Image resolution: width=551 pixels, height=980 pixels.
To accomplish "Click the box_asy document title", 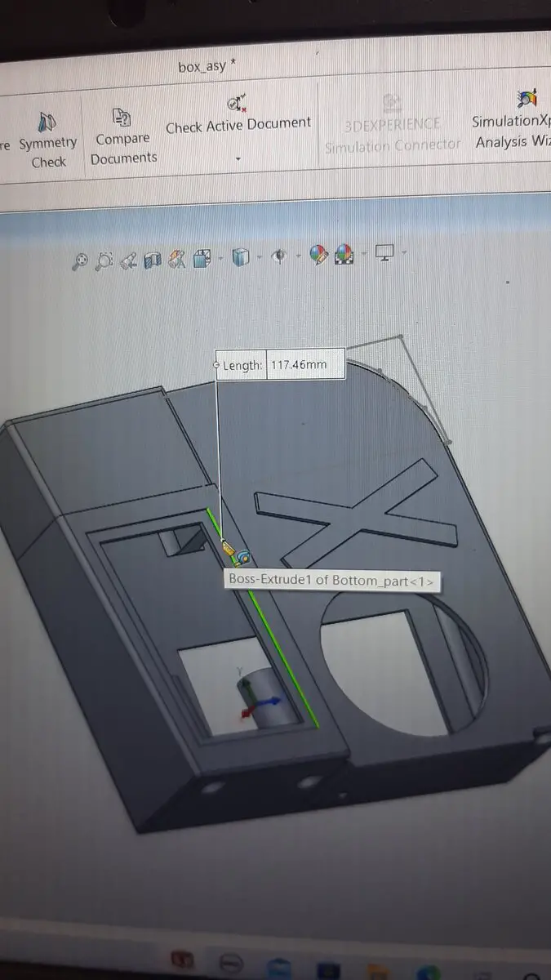I will pyautogui.click(x=207, y=67).
